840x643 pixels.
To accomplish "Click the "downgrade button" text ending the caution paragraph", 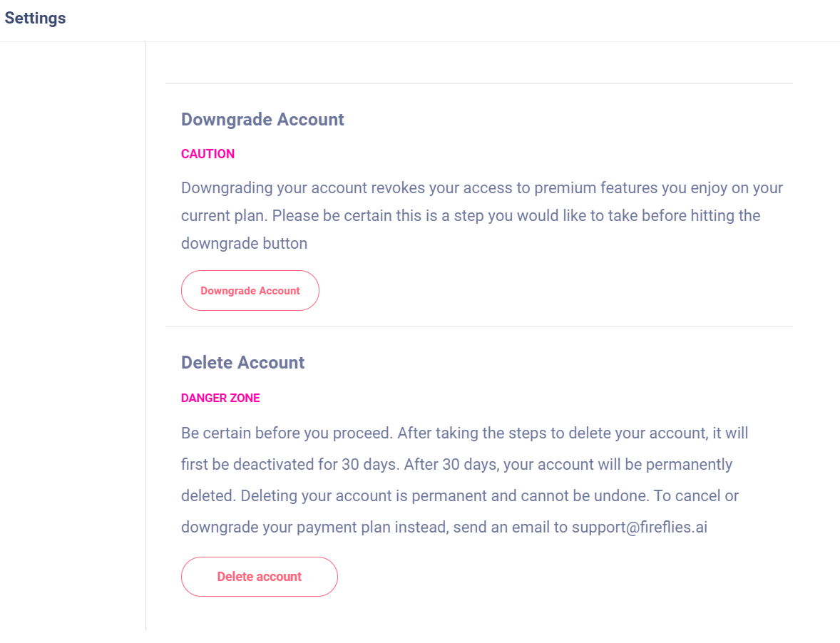I will (x=245, y=244).
